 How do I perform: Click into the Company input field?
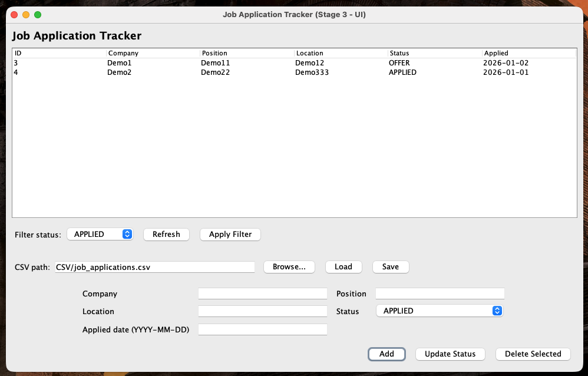click(x=262, y=293)
